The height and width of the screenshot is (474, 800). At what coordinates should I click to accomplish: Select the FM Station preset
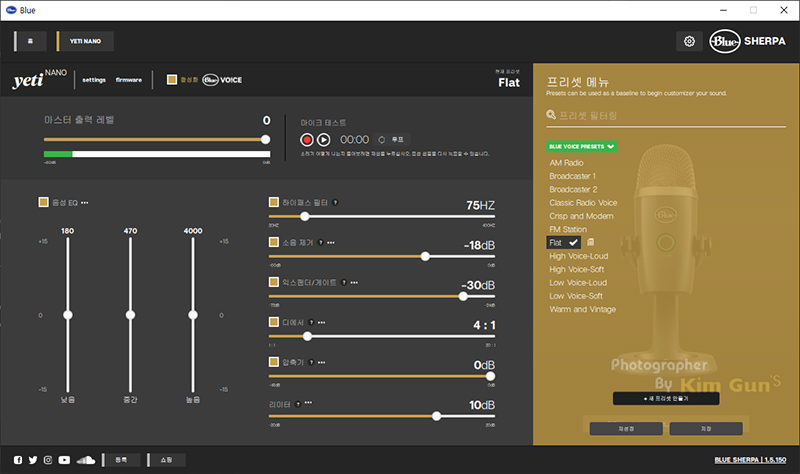(x=568, y=229)
